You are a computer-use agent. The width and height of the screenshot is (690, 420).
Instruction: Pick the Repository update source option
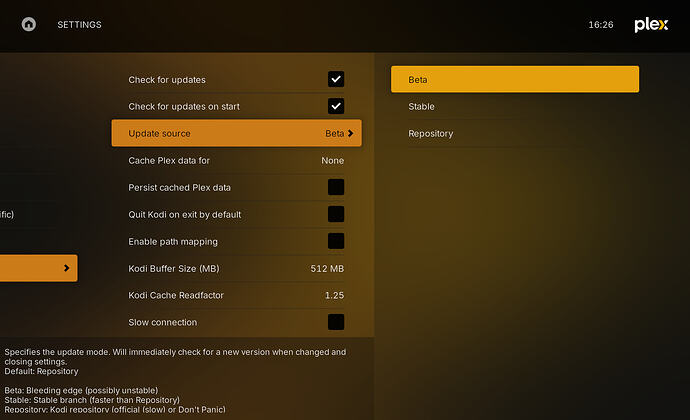515,133
